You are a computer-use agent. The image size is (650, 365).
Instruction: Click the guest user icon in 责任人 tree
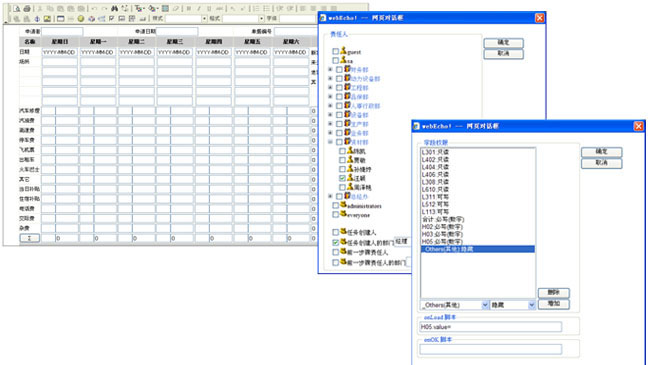[343, 51]
